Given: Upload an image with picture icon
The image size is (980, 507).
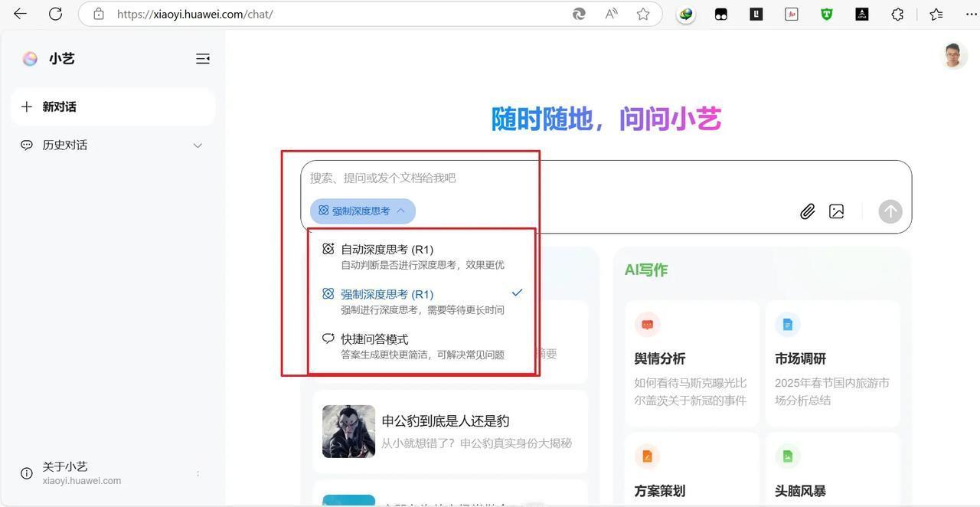Looking at the screenshot, I should coord(837,211).
